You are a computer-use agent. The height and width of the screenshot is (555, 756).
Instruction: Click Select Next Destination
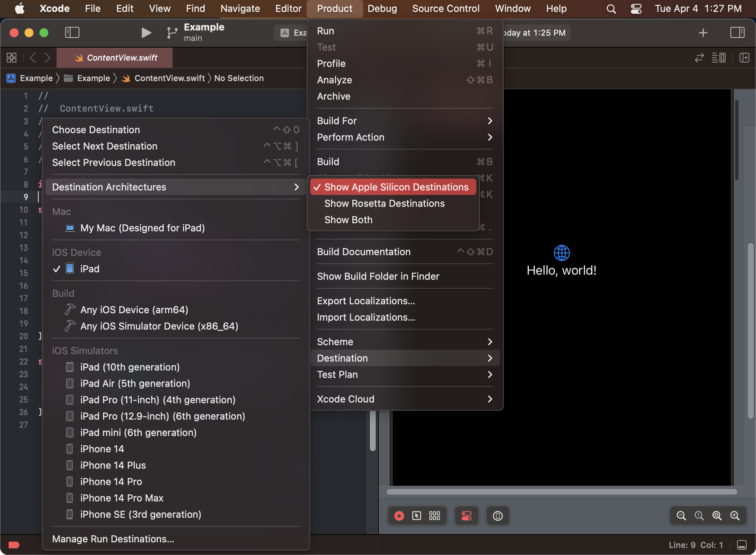(176, 146)
